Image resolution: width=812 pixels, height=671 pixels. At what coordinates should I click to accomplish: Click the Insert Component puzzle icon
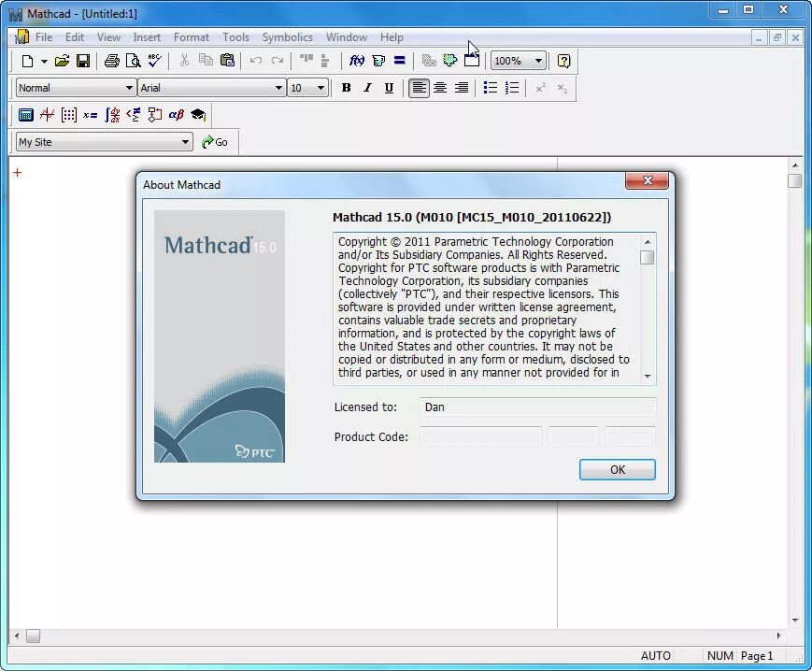[449, 61]
